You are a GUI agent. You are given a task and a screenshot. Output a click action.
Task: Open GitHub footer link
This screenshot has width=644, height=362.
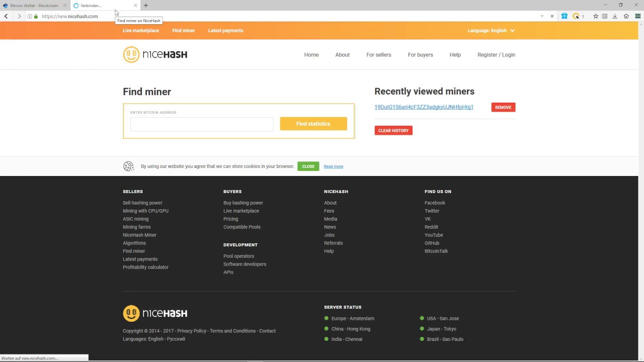tap(432, 243)
